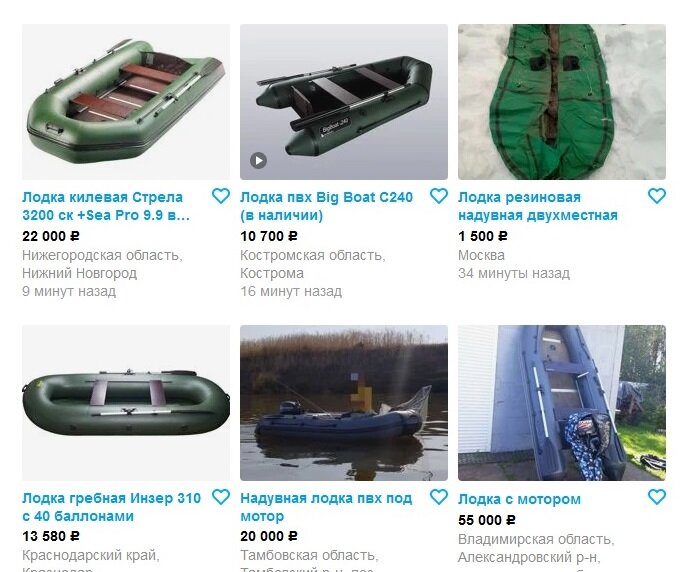Add Big Boat C240 to favorites
Image resolution: width=691 pixels, height=572 pixels.
(x=438, y=196)
